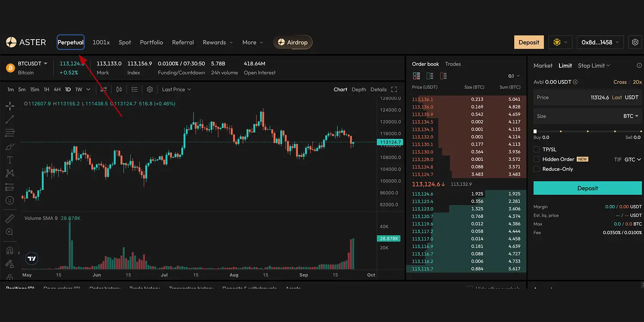Click the order size percentage slider handle
644x322 pixels.
[535, 131]
